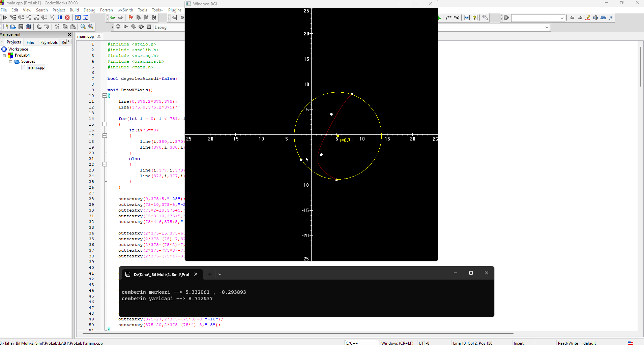Open the wxSmith menu
The image size is (644, 345).
pos(125,10)
